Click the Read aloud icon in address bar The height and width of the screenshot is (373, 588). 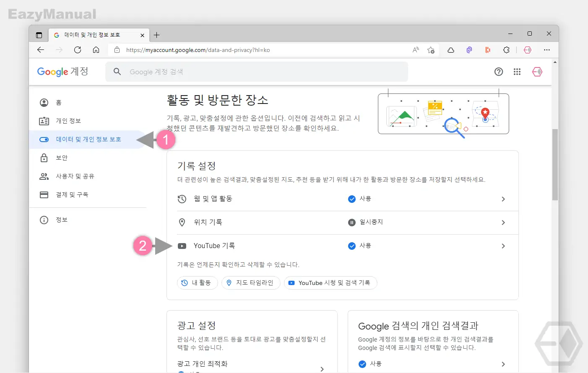416,50
